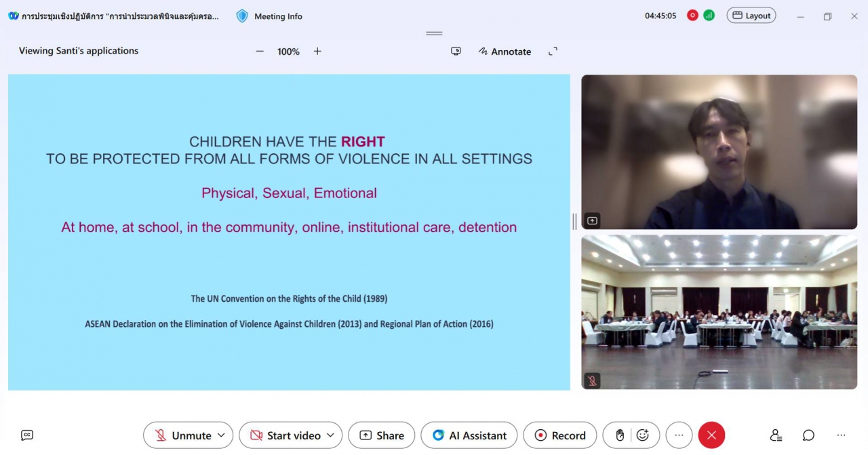Open the reactions emoji picker

[643, 435]
